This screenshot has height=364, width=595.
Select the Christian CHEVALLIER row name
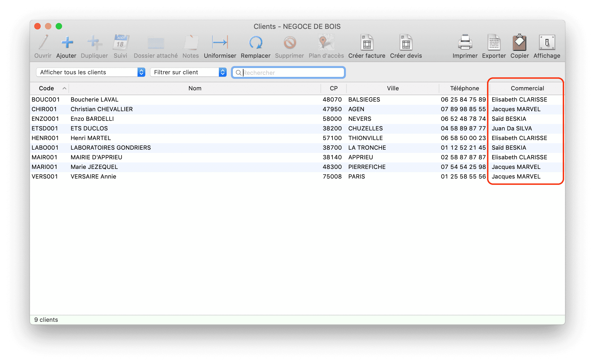click(102, 109)
